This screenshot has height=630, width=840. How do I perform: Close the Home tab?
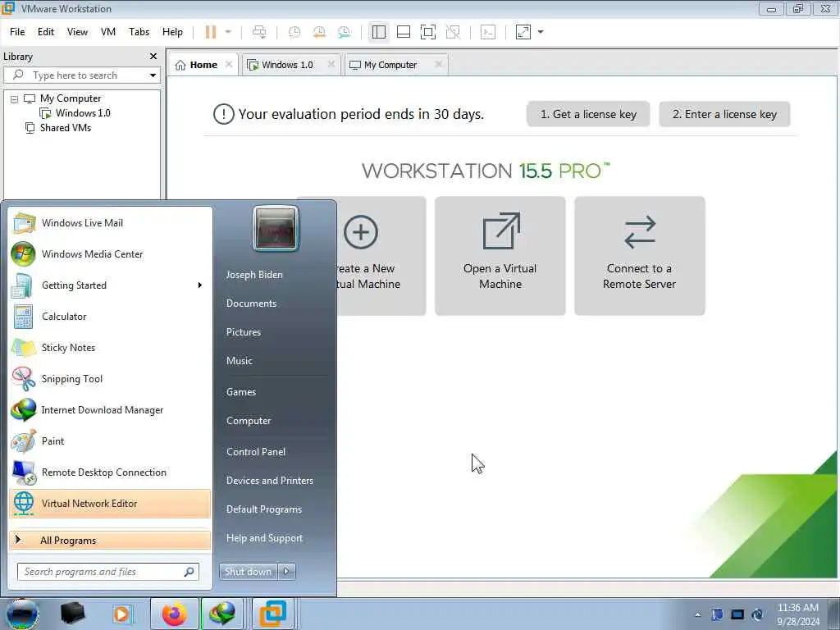click(229, 64)
